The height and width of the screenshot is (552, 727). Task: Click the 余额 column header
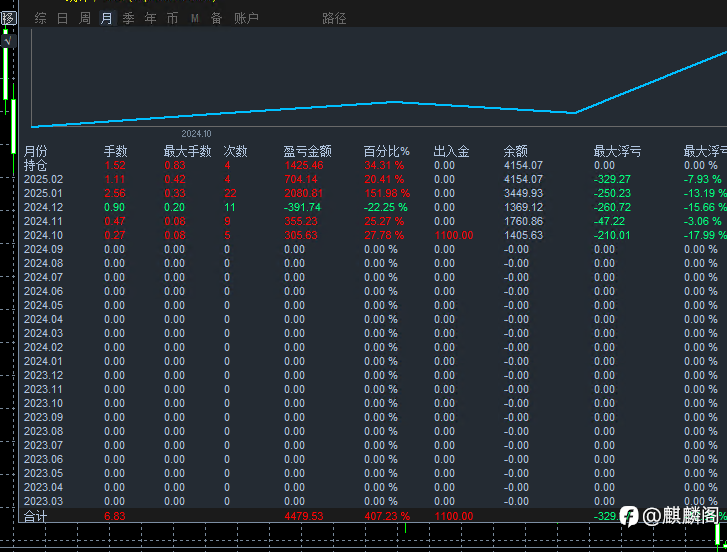click(x=516, y=151)
